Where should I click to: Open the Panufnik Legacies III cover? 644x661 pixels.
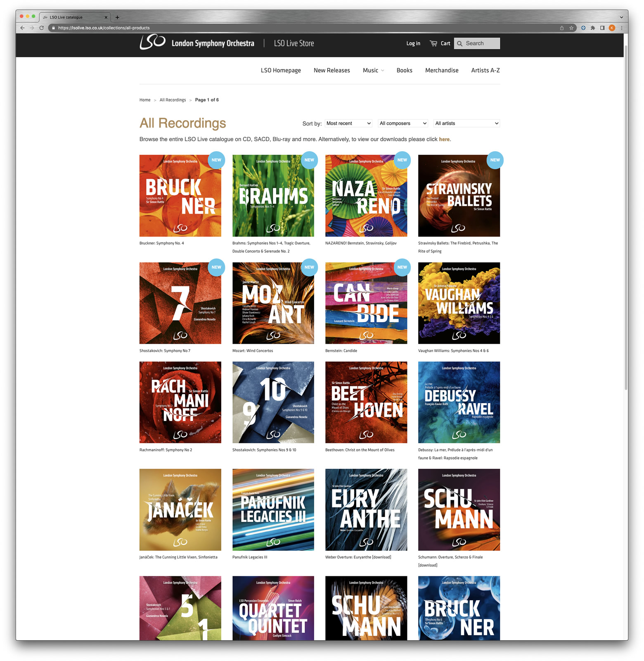coord(273,510)
